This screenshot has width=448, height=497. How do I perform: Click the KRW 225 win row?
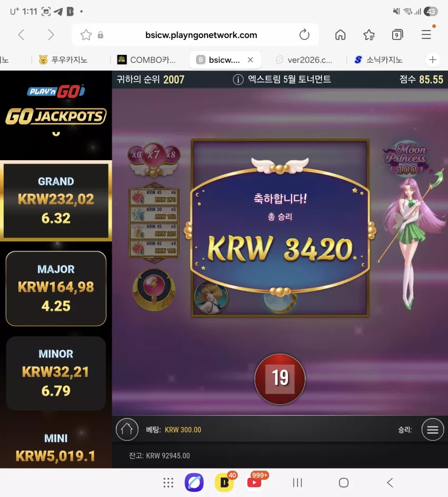154,231
